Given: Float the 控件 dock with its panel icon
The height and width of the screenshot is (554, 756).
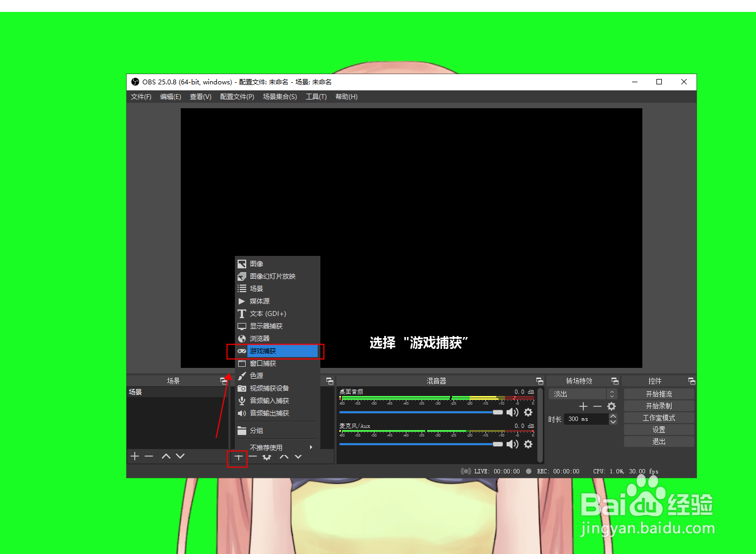Looking at the screenshot, I should pyautogui.click(x=692, y=381).
